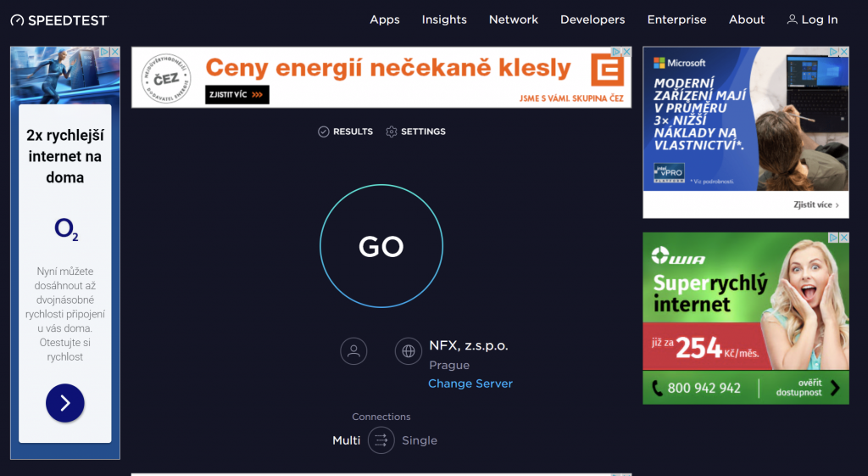Select Single connection mode

tap(420, 440)
